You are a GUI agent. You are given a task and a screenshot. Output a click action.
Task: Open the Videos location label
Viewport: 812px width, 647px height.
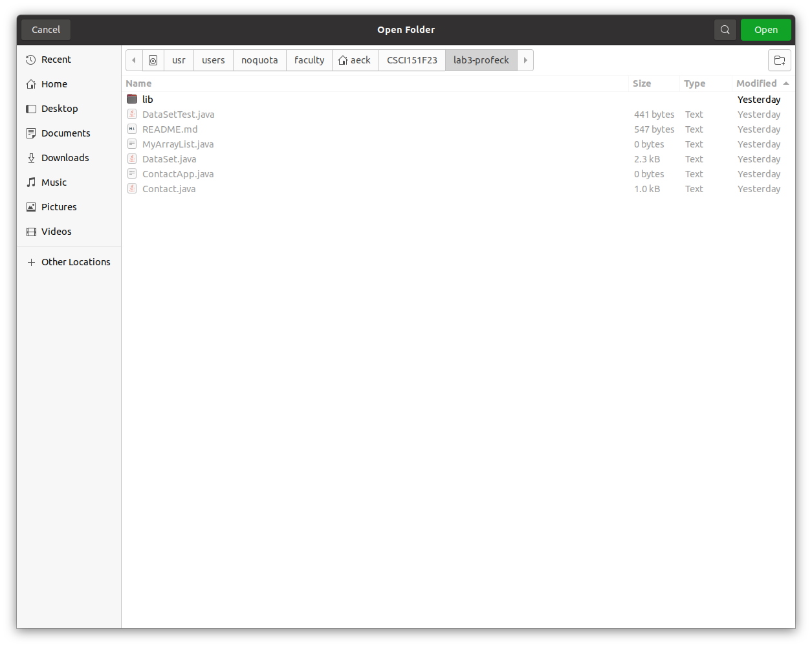click(56, 232)
